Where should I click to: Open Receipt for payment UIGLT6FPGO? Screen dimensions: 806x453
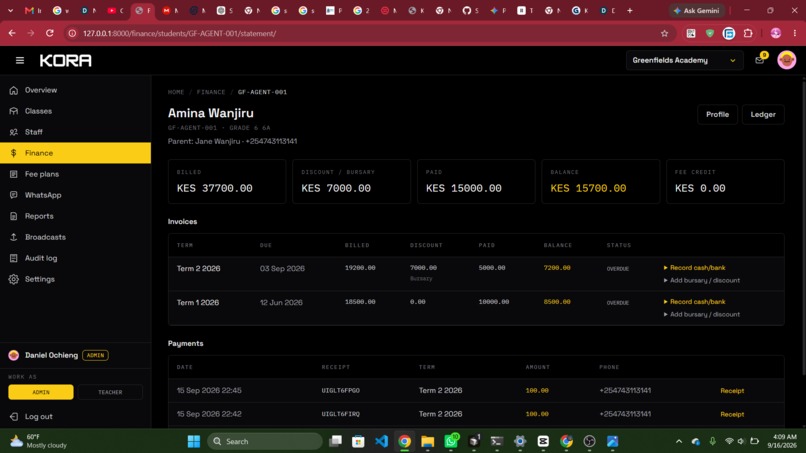732,391
